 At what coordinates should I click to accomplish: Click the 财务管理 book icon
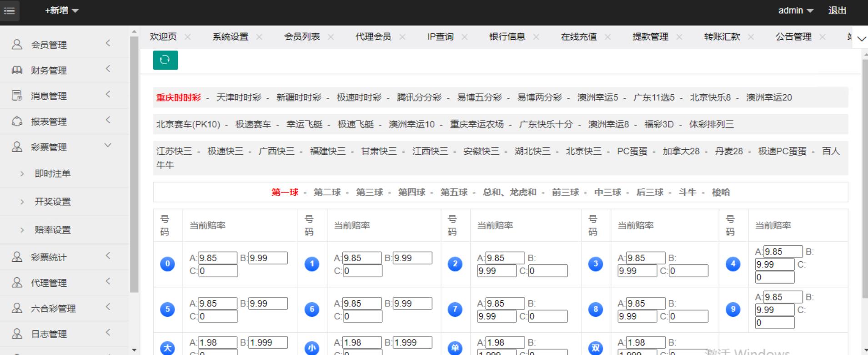click(17, 70)
